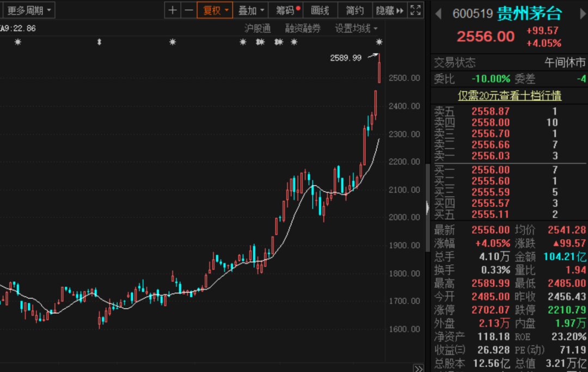588x372 pixels.
Task: Go to previous stock with left arrow
Action: pyautogui.click(x=438, y=14)
